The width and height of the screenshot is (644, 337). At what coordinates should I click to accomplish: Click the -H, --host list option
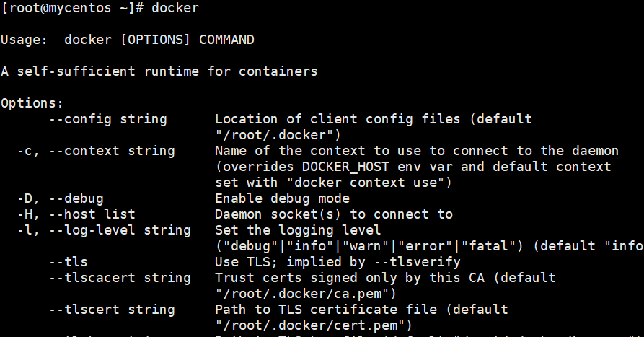(x=76, y=214)
